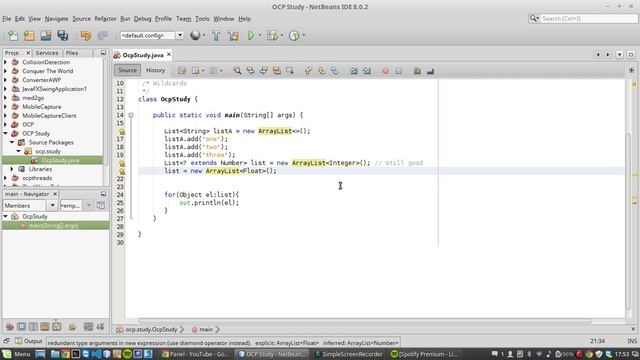This screenshot has width=640, height=360.
Task: Expand the CollisionDetection project node
Action: (x=5, y=62)
